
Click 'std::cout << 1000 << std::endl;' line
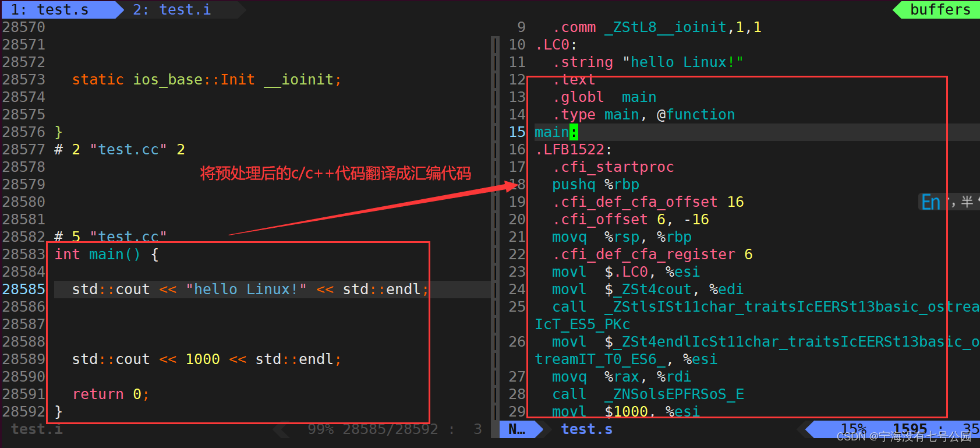(207, 359)
